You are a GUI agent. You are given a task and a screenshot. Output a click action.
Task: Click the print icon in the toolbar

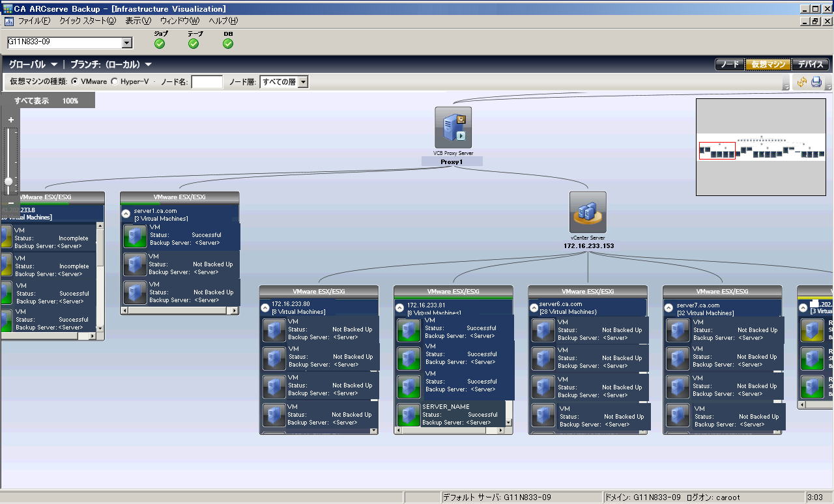(x=816, y=83)
